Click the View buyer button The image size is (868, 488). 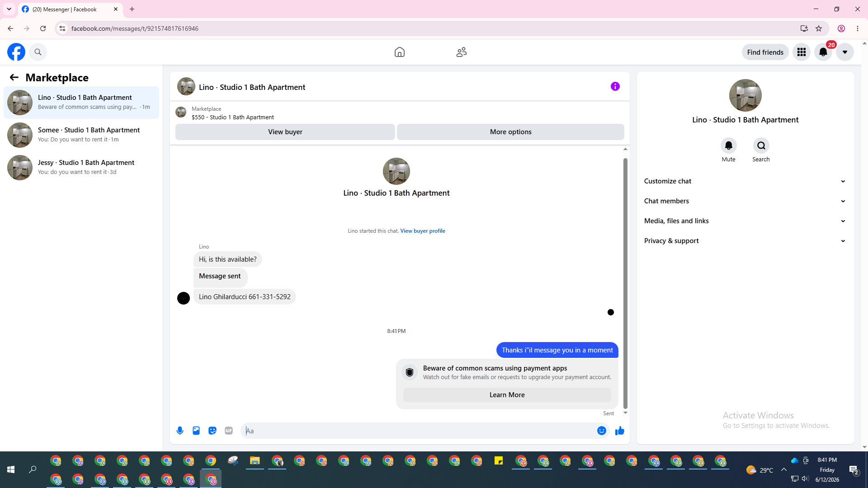[285, 131]
